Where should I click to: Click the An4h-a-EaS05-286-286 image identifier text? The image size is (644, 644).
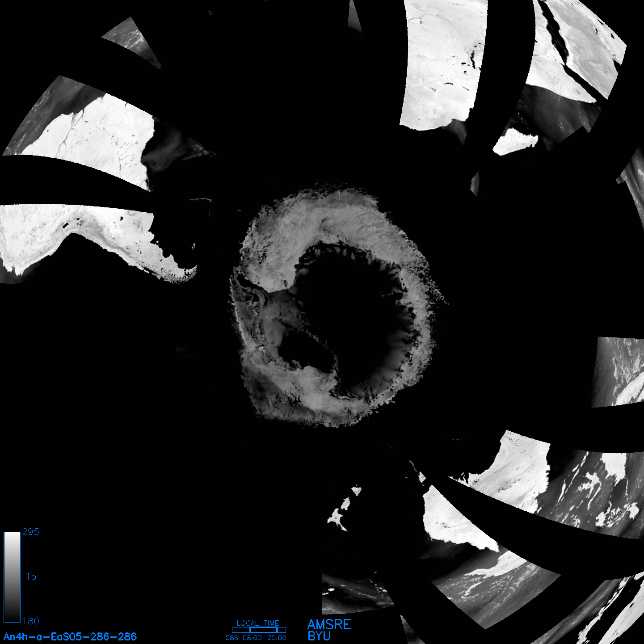[70, 636]
